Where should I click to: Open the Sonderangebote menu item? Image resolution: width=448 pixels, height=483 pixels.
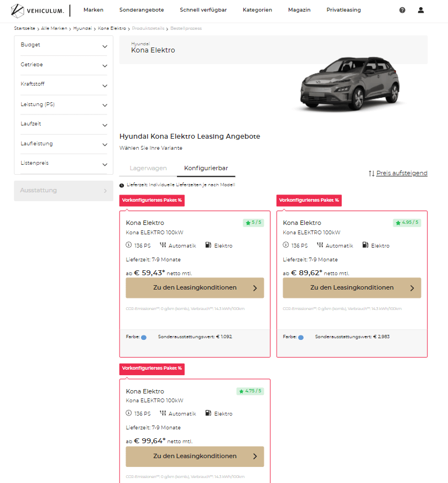click(x=142, y=10)
